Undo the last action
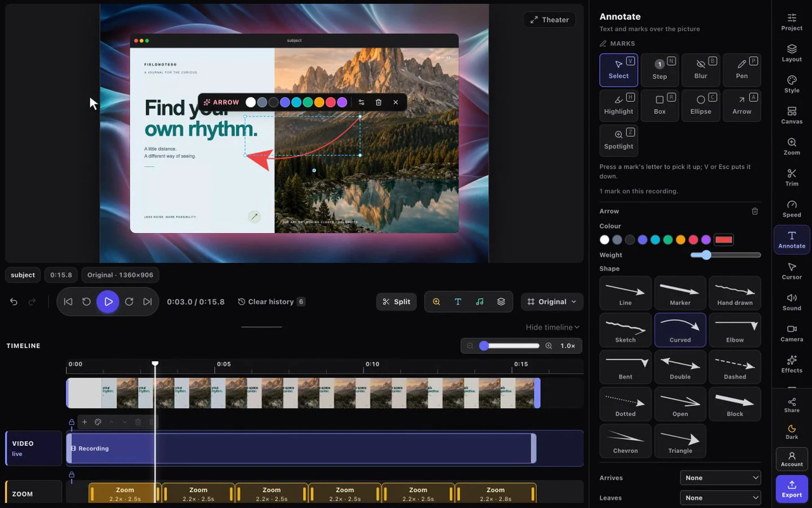 point(14,301)
